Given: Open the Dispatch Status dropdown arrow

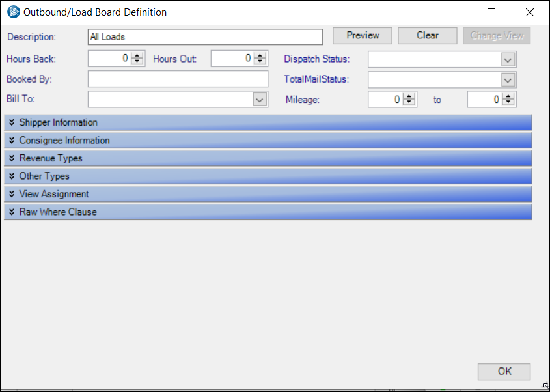Looking at the screenshot, I should (x=508, y=60).
